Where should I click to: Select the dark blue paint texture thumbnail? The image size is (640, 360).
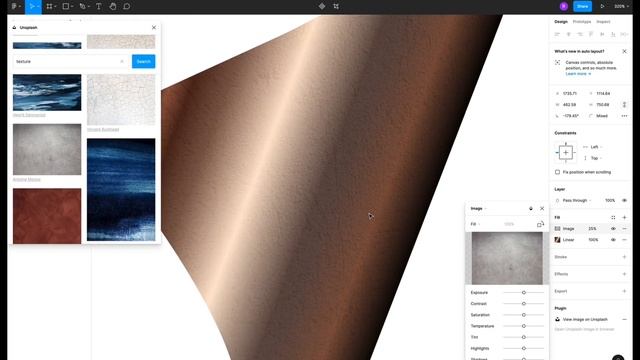121,189
